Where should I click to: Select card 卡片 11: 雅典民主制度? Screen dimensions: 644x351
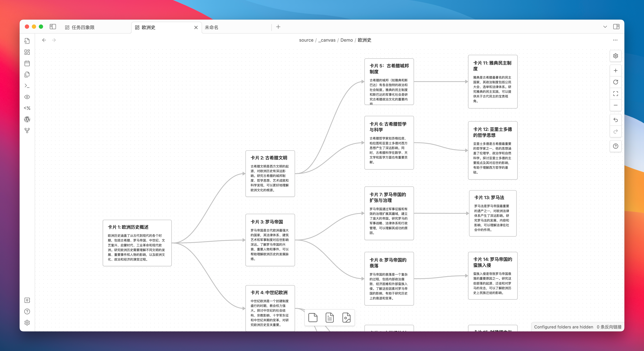point(492,82)
